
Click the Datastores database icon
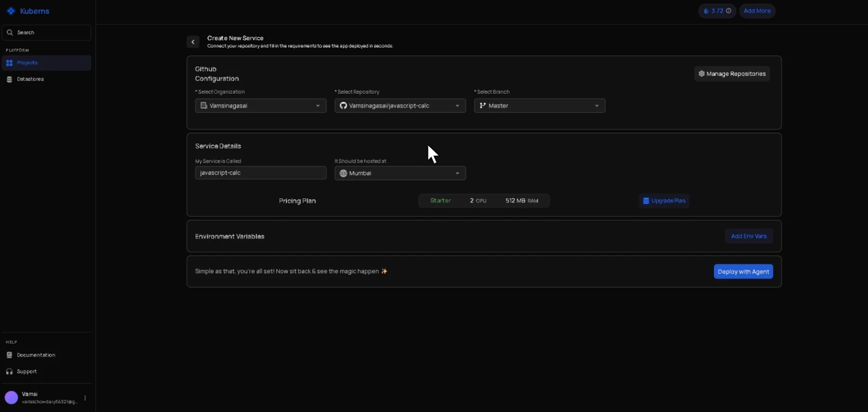pyautogui.click(x=9, y=79)
